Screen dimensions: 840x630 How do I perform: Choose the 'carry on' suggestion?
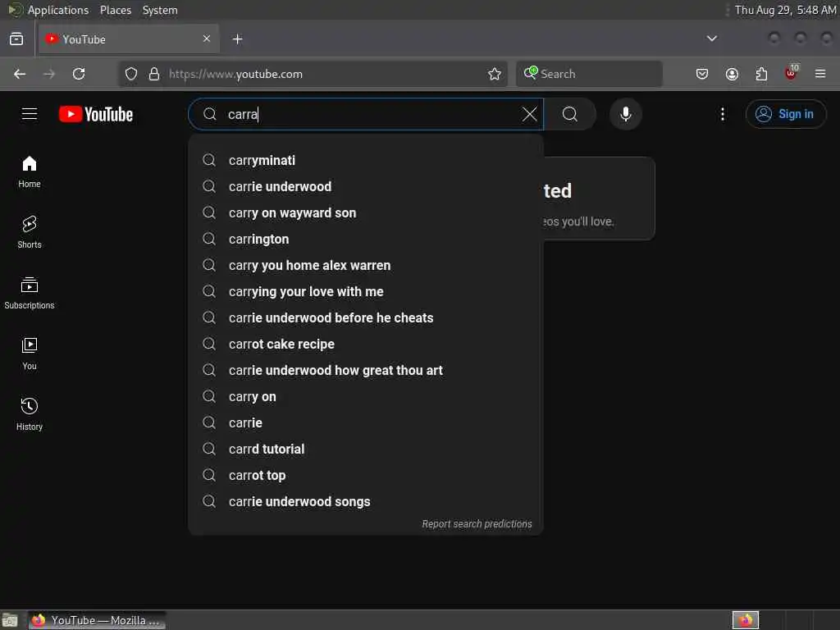pyautogui.click(x=366, y=396)
